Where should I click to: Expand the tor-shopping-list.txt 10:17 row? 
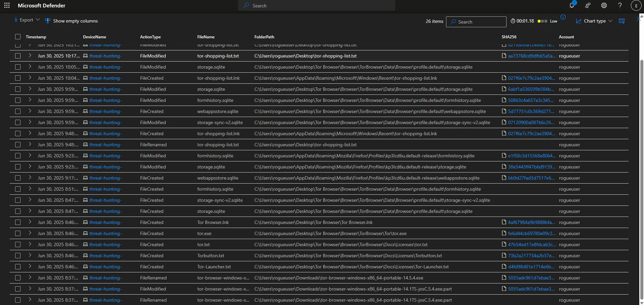click(x=30, y=55)
